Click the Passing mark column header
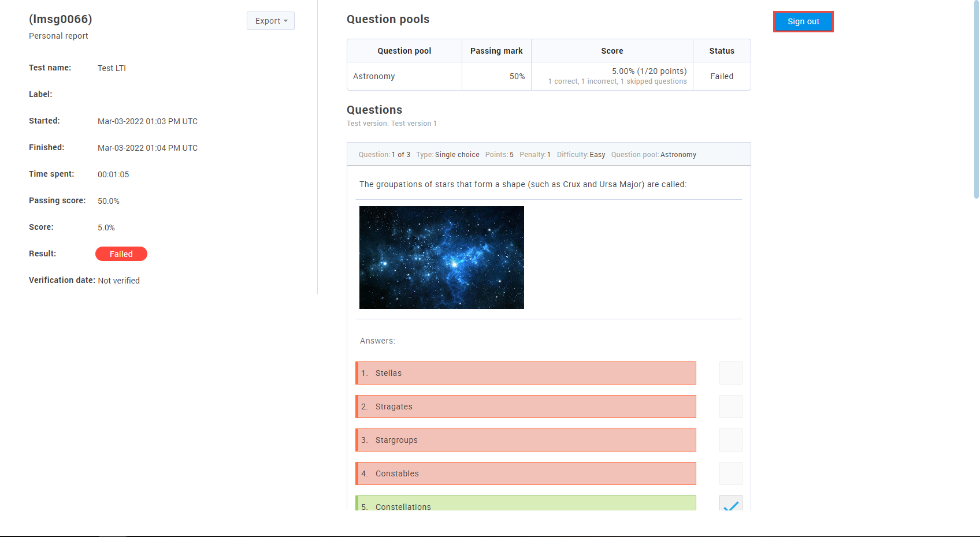The height and width of the screenshot is (537, 980). (x=496, y=51)
